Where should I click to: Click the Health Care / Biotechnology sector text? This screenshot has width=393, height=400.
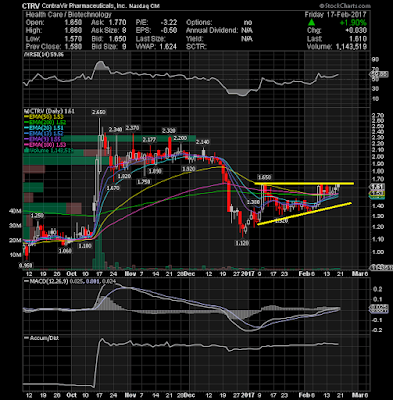tap(68, 15)
